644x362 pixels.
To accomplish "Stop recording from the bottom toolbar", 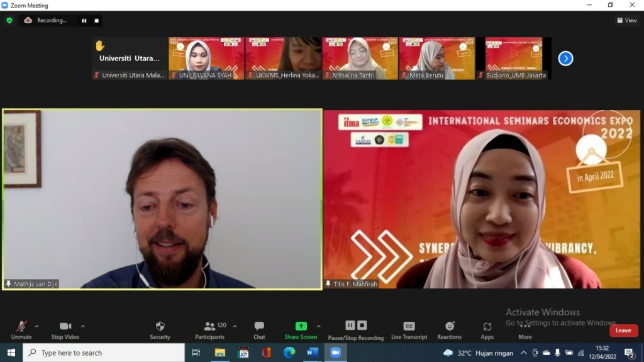I will click(x=362, y=325).
